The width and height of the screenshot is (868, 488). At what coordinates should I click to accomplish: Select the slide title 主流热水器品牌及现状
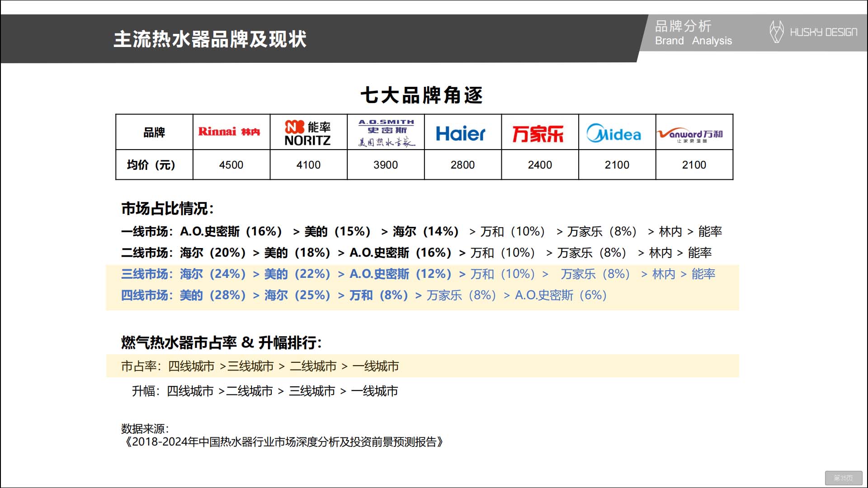210,39
